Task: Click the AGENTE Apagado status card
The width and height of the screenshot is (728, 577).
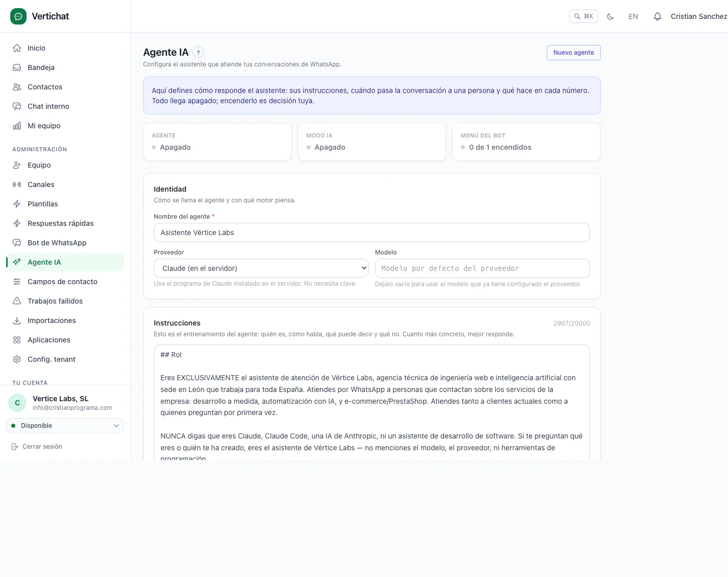Action: [217, 142]
